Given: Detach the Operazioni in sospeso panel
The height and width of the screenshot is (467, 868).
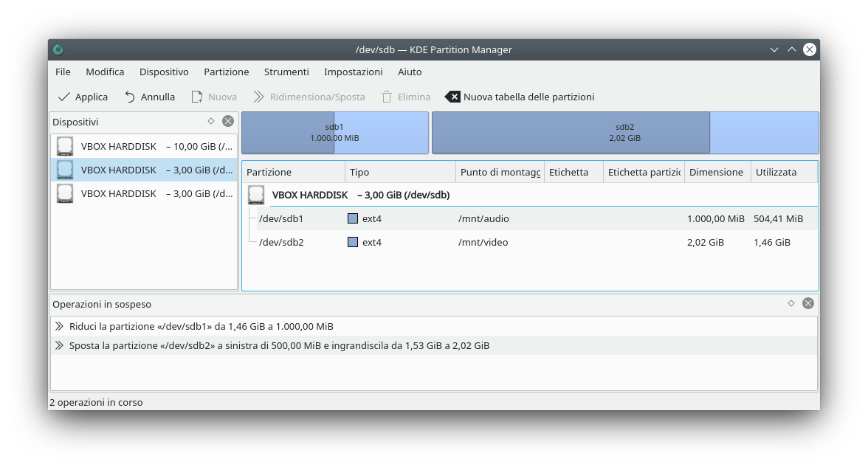Looking at the screenshot, I should point(791,303).
